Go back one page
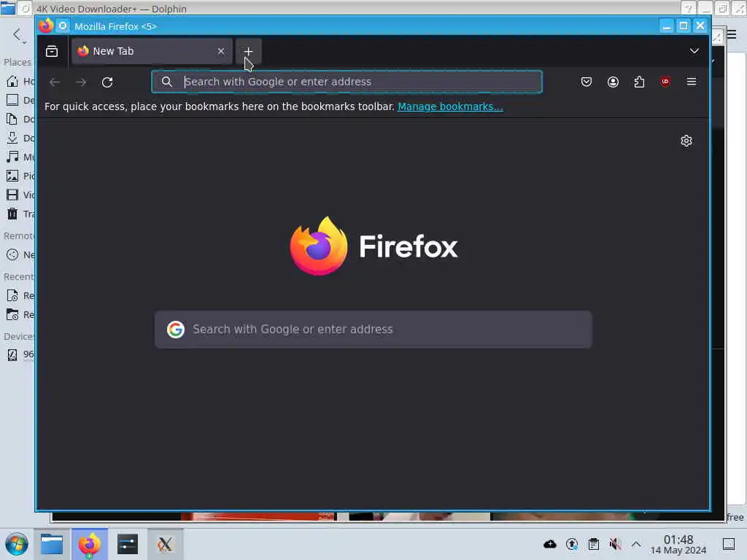Viewport: 747px width, 560px height. click(55, 82)
